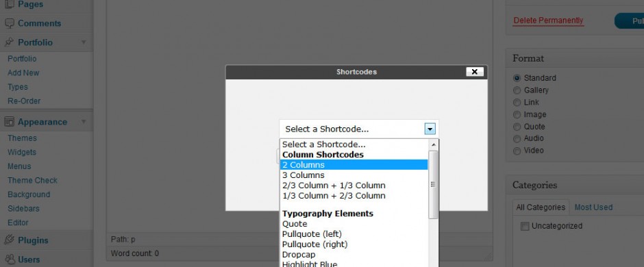Select the Standard post format

point(517,78)
